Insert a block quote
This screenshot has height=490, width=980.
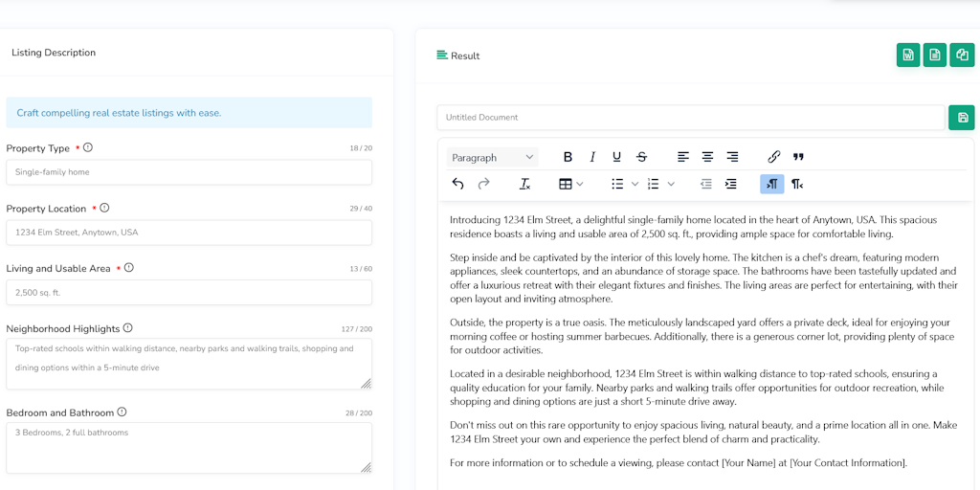pos(798,157)
